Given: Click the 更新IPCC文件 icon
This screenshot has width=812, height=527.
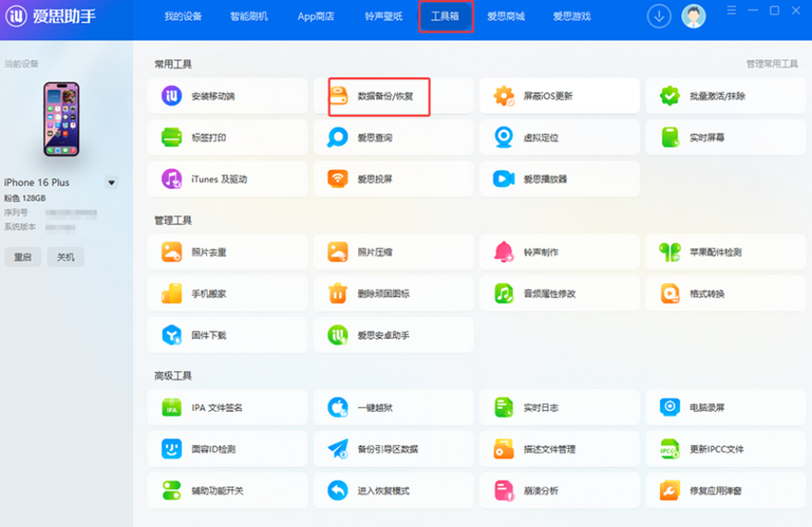Looking at the screenshot, I should pos(670,449).
